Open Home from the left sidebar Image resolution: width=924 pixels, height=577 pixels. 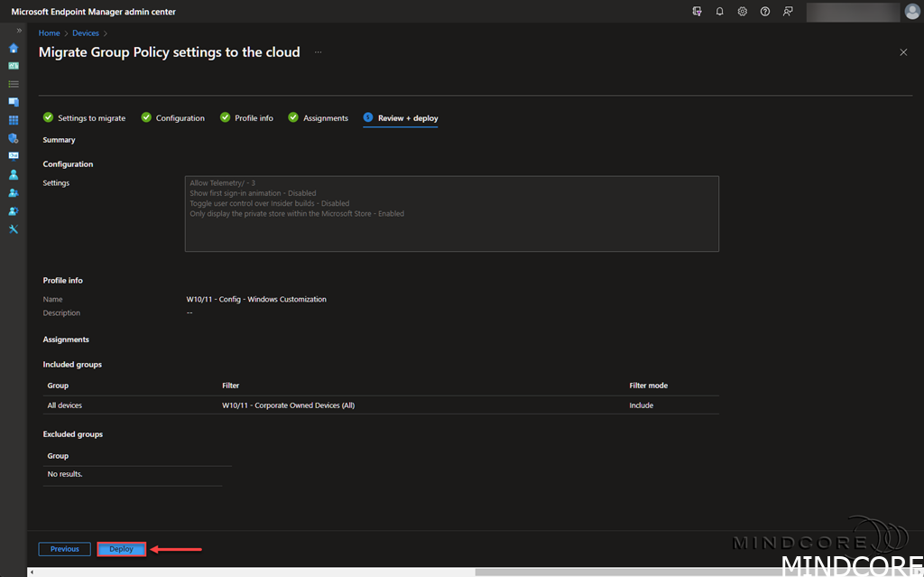click(14, 48)
